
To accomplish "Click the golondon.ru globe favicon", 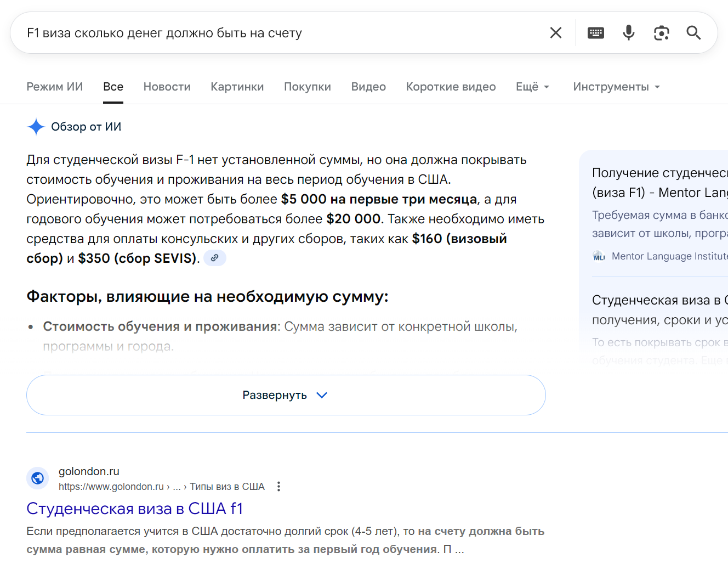I will (x=38, y=478).
